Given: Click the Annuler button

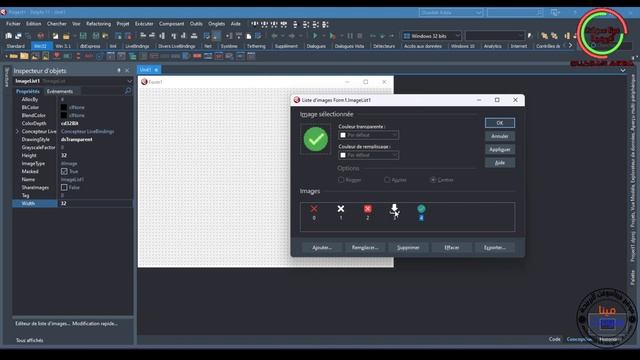Looking at the screenshot, I should [500, 136].
